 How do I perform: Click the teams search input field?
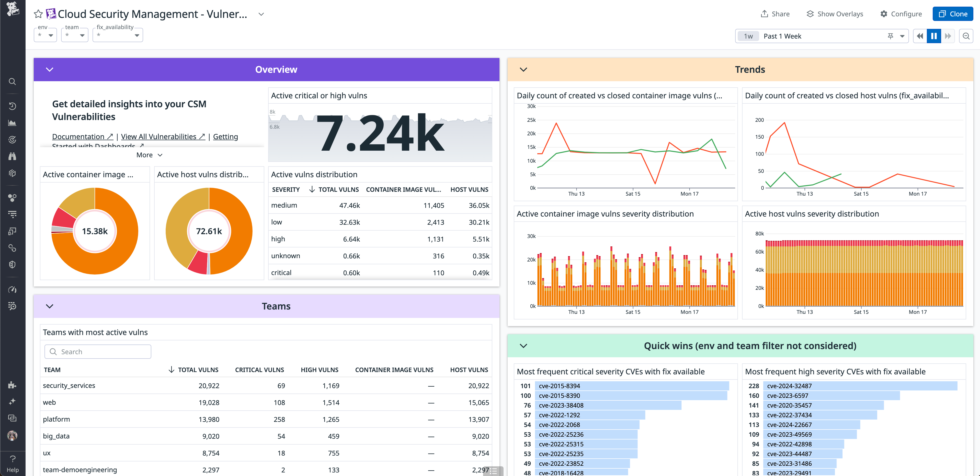click(98, 351)
